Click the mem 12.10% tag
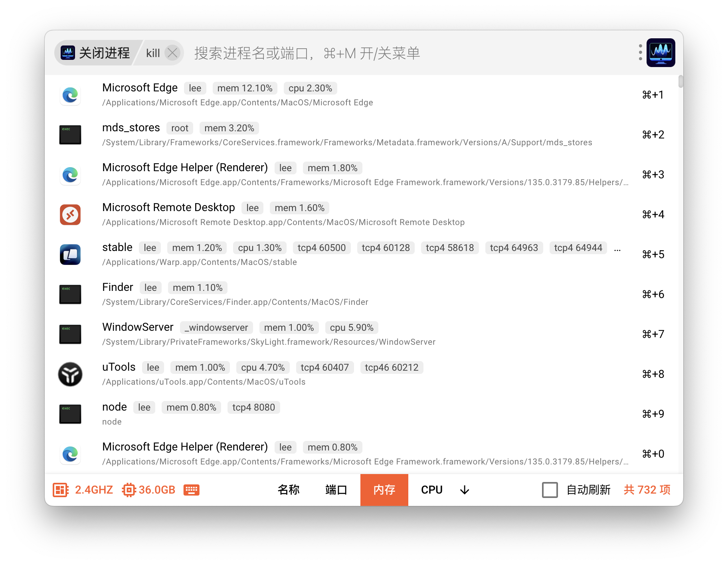This screenshot has height=565, width=728. (245, 88)
